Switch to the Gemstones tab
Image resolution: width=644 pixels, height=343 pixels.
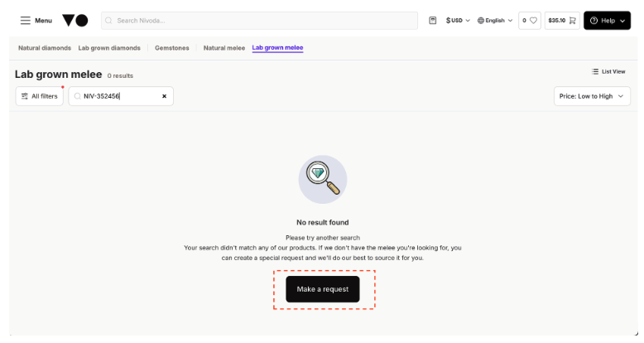pyautogui.click(x=172, y=48)
